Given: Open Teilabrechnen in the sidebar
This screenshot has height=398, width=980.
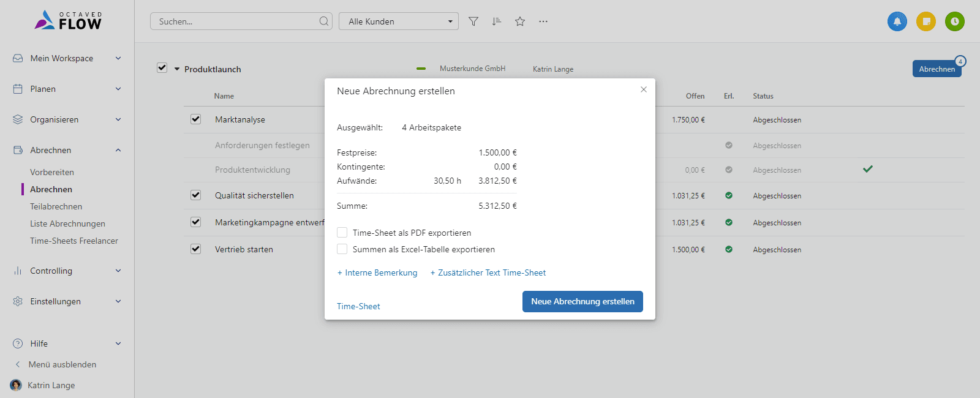Looking at the screenshot, I should (x=56, y=206).
